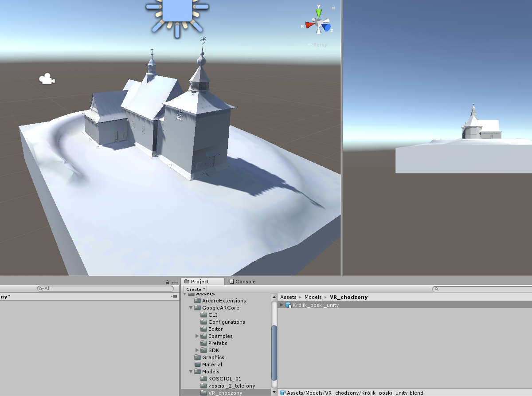
Task: Click Models in the breadcrumb path
Action: pos(313,297)
